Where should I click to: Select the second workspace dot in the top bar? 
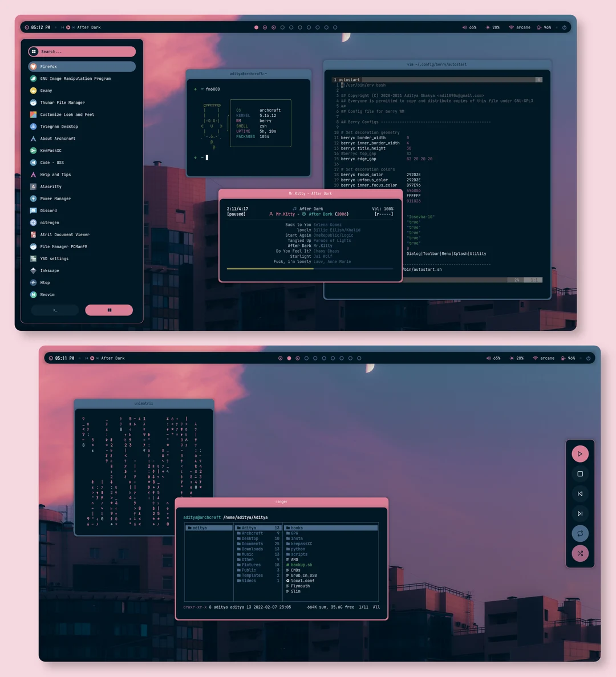(265, 27)
